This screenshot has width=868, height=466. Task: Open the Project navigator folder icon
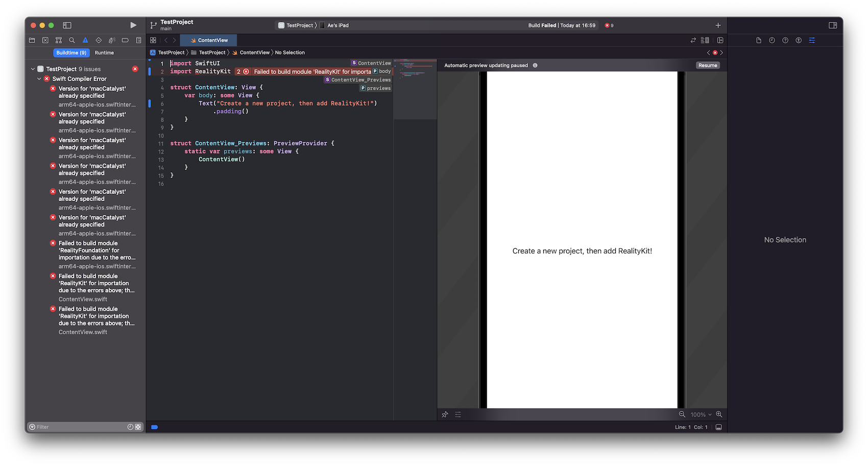tap(32, 40)
